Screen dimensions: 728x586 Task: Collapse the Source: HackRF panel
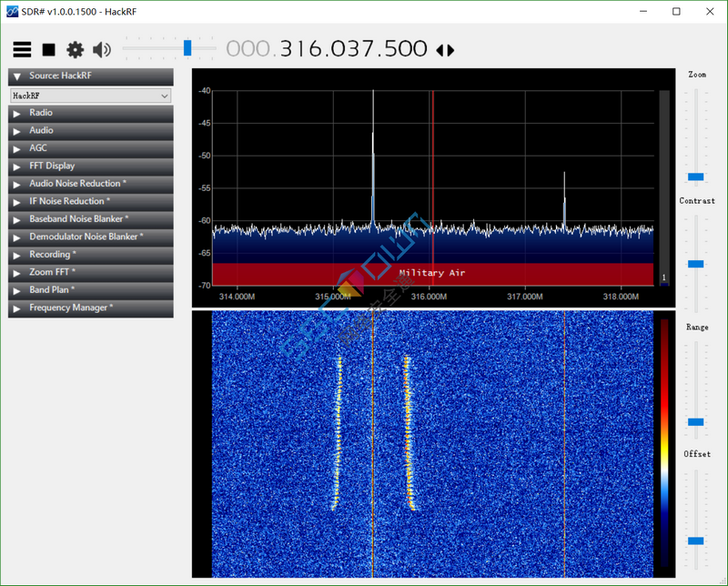tap(91, 76)
